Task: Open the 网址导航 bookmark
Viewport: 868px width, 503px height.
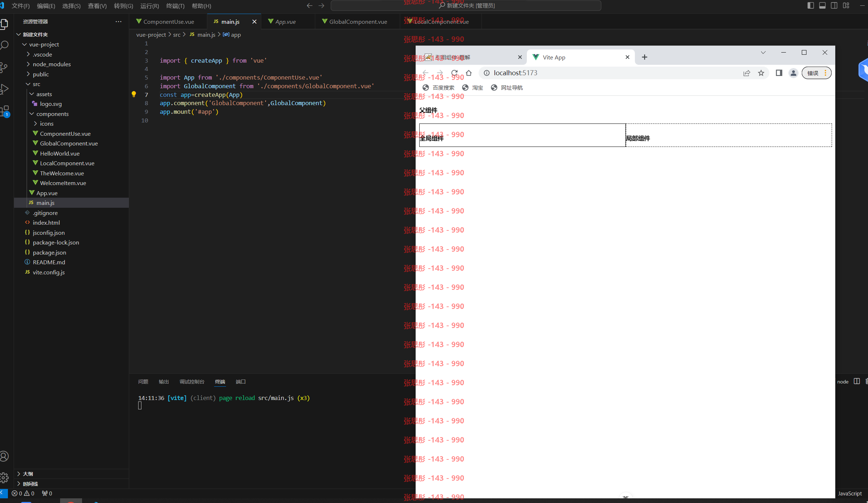Action: coord(507,87)
